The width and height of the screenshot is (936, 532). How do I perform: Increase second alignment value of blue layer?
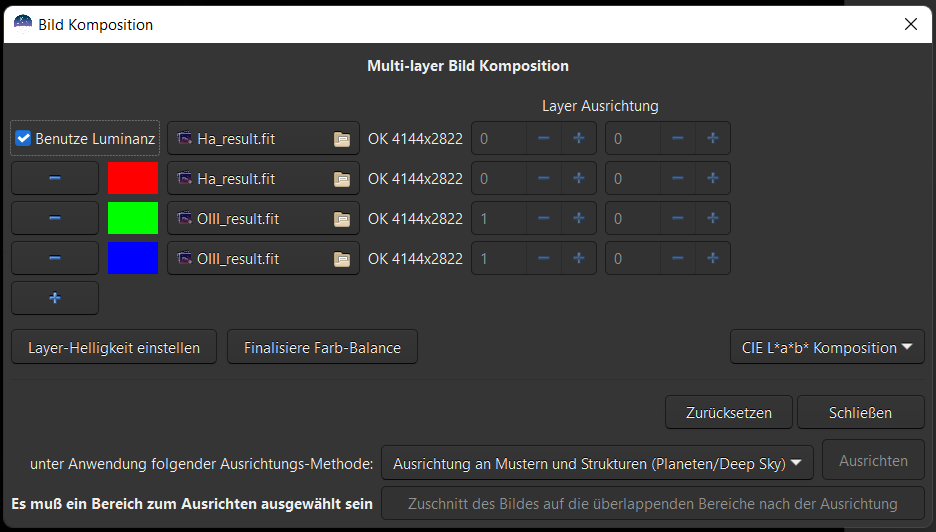(712, 259)
